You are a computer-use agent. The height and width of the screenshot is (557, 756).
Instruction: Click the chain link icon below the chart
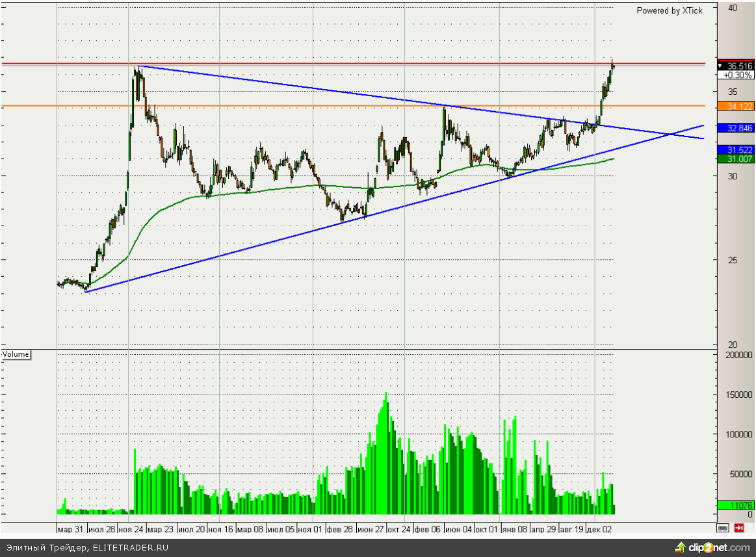point(723,528)
